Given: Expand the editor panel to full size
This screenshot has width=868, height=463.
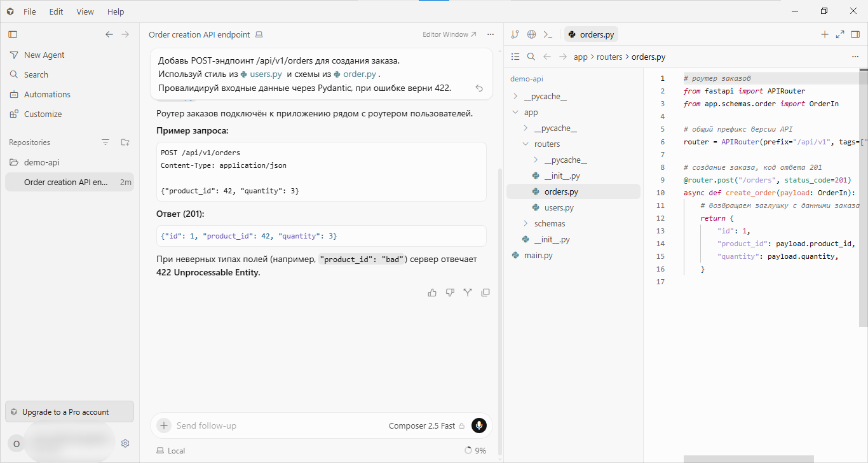Looking at the screenshot, I should coord(840,34).
